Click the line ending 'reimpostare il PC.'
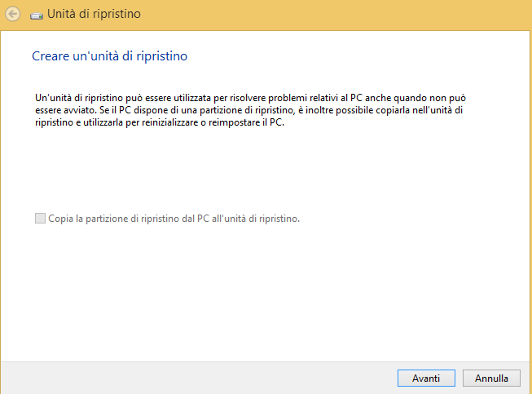Viewport: 532px width, 394px height. click(160, 122)
